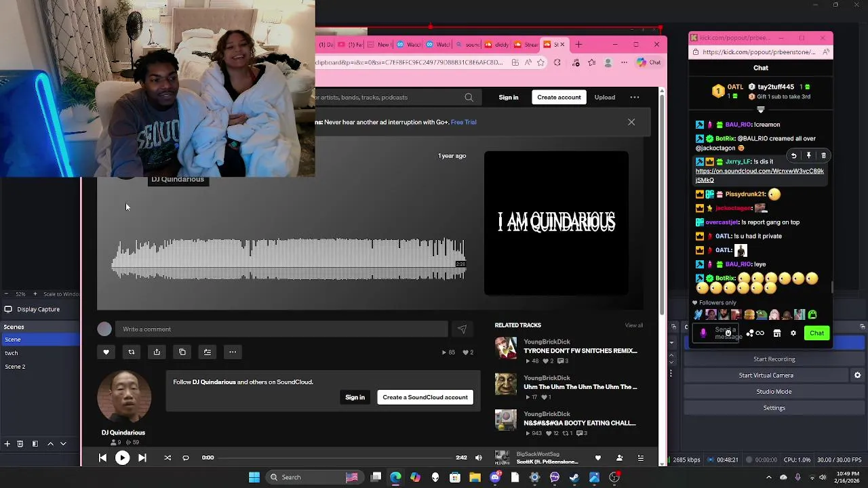Open the Next up queue icon
868x488 pixels.
640,458
